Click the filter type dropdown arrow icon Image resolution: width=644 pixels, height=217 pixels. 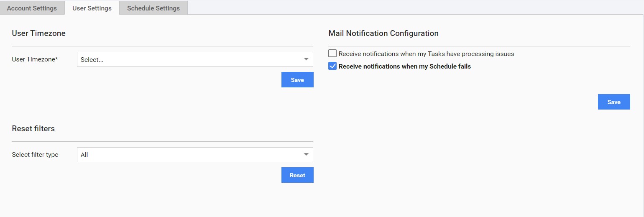click(306, 155)
